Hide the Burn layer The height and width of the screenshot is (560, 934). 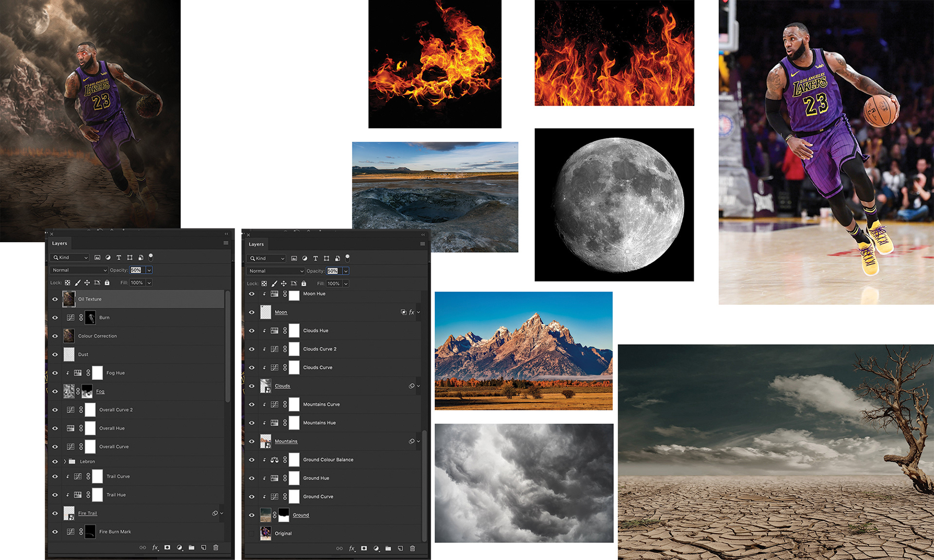click(x=55, y=318)
